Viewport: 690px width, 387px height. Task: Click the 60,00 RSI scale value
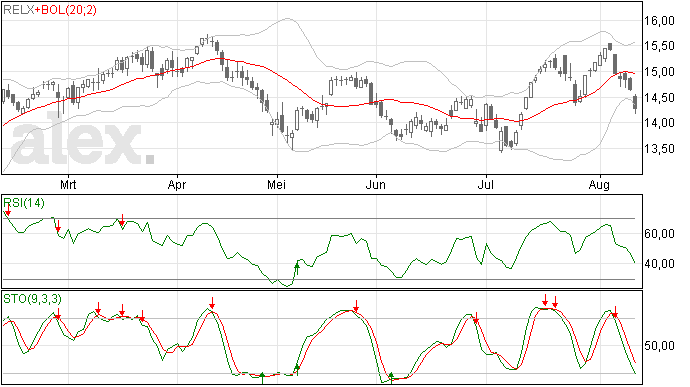[659, 234]
